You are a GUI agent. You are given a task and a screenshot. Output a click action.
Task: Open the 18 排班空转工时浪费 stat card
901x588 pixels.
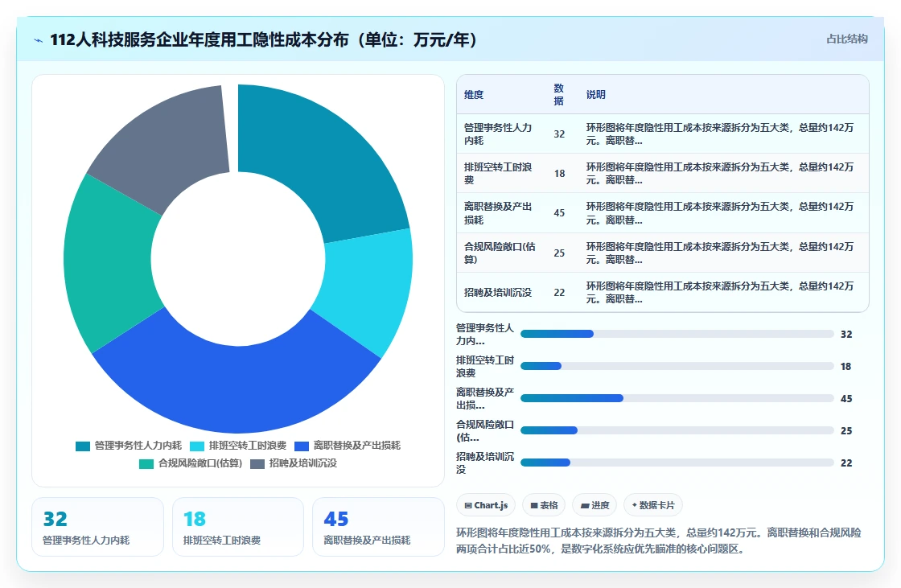point(238,527)
